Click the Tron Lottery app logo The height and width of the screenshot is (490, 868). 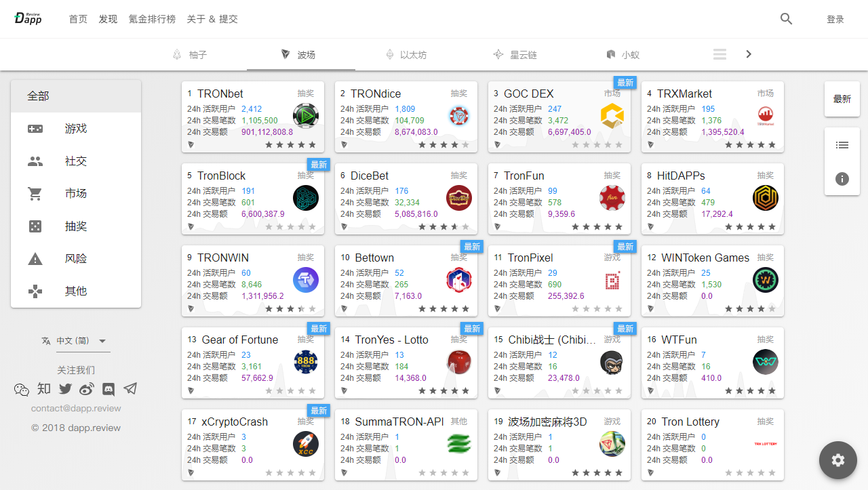(766, 444)
